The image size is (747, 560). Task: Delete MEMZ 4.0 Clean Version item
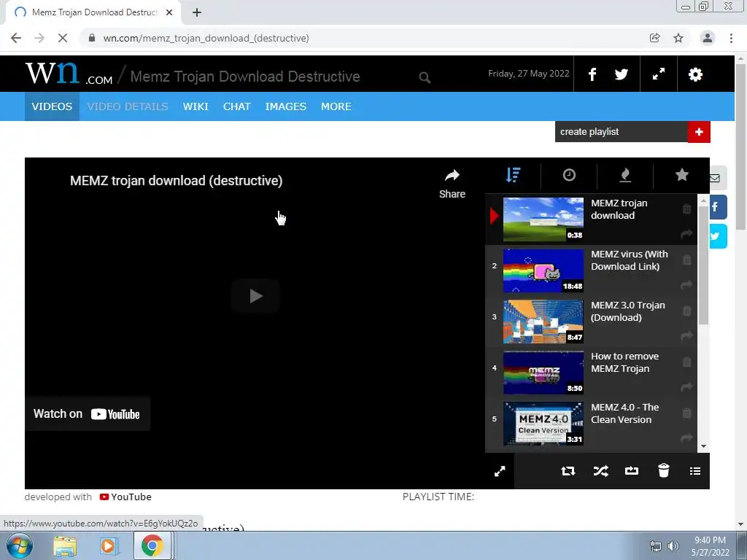click(x=686, y=413)
